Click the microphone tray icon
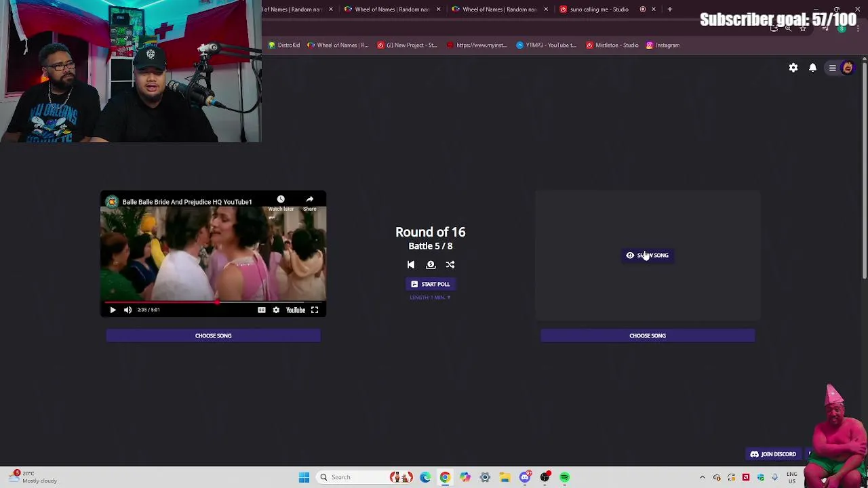Image resolution: width=868 pixels, height=488 pixels. click(775, 477)
